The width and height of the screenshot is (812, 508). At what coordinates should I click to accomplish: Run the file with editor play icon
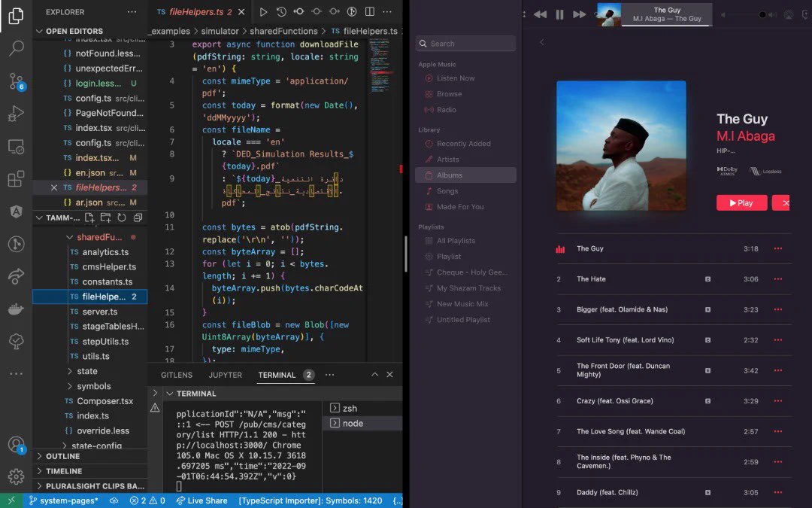(x=263, y=11)
